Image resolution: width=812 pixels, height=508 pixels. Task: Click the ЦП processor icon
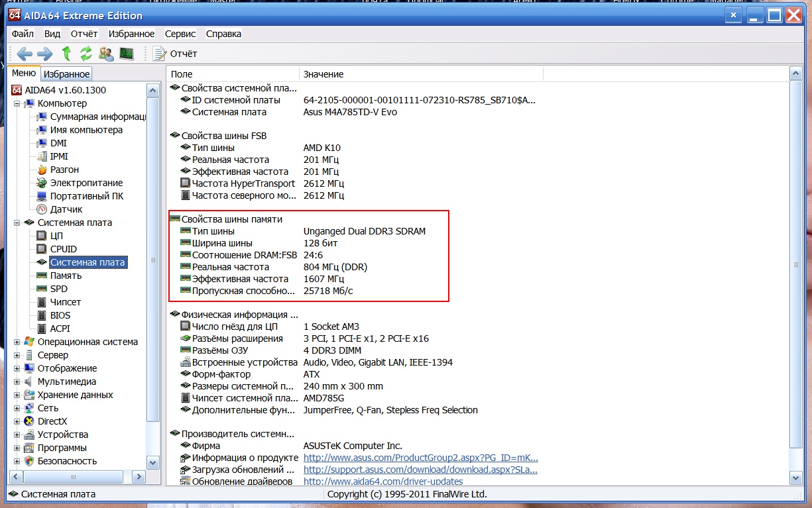pyautogui.click(x=42, y=236)
